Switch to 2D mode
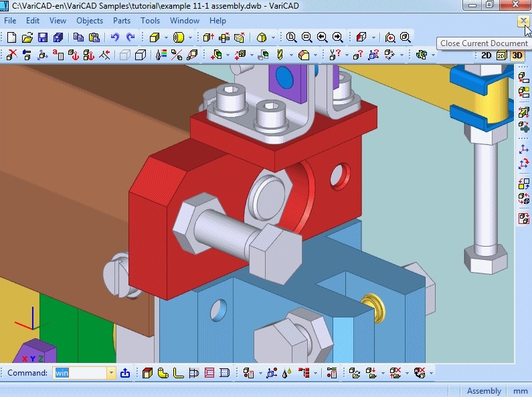532x397 pixels. (486, 55)
